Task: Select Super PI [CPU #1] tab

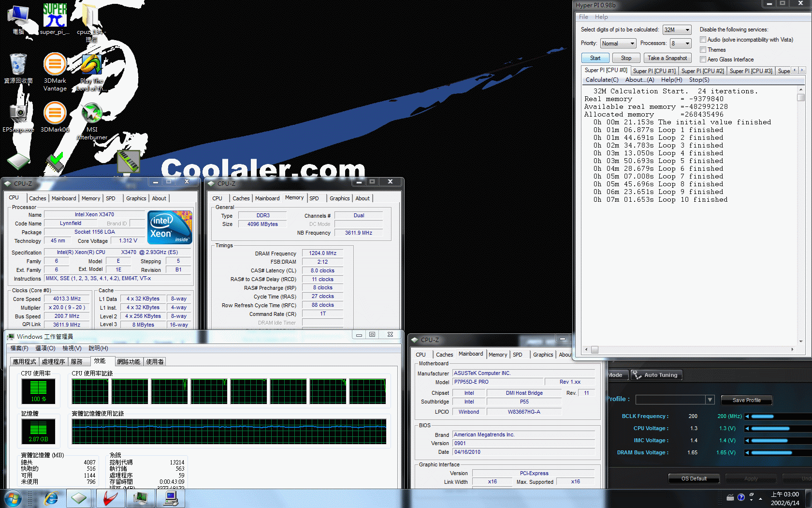Action: 654,71
